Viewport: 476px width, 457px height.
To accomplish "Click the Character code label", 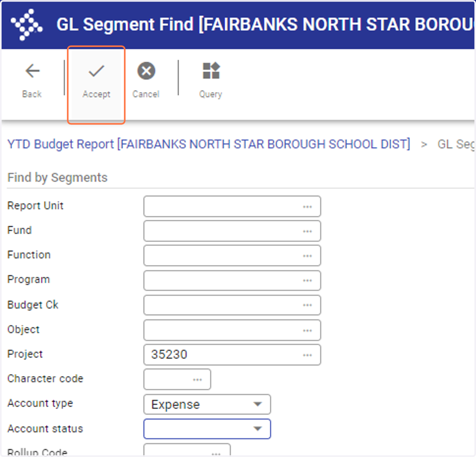I will 45,378.
